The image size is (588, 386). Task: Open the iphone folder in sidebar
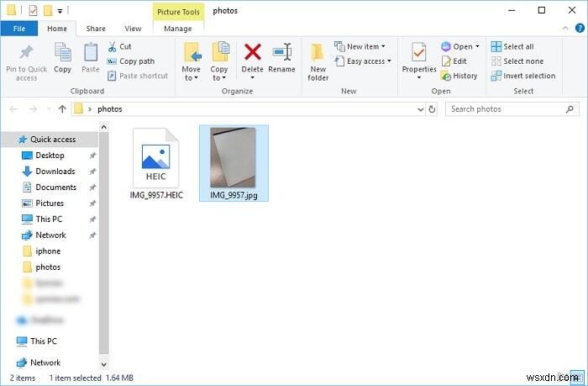pos(48,251)
